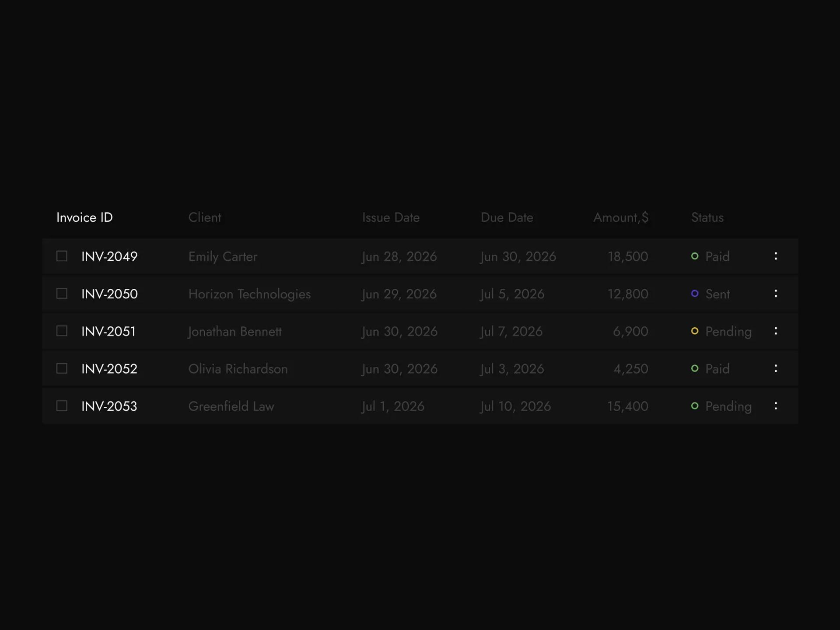Click the Paid status label of INV-2049
The width and height of the screenshot is (840, 630).
point(717,256)
